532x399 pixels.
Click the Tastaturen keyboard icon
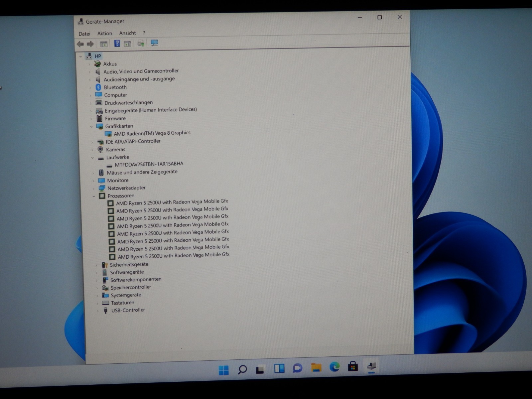click(106, 303)
